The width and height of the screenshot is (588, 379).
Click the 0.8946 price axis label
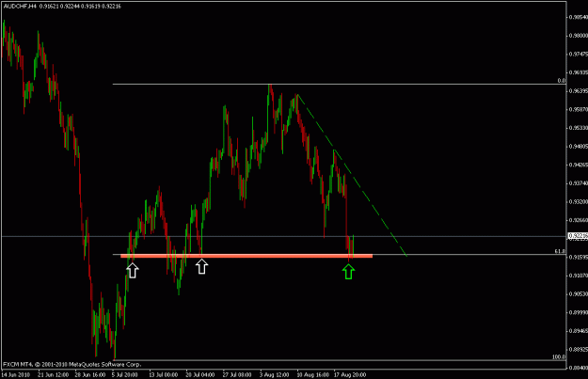(579, 331)
